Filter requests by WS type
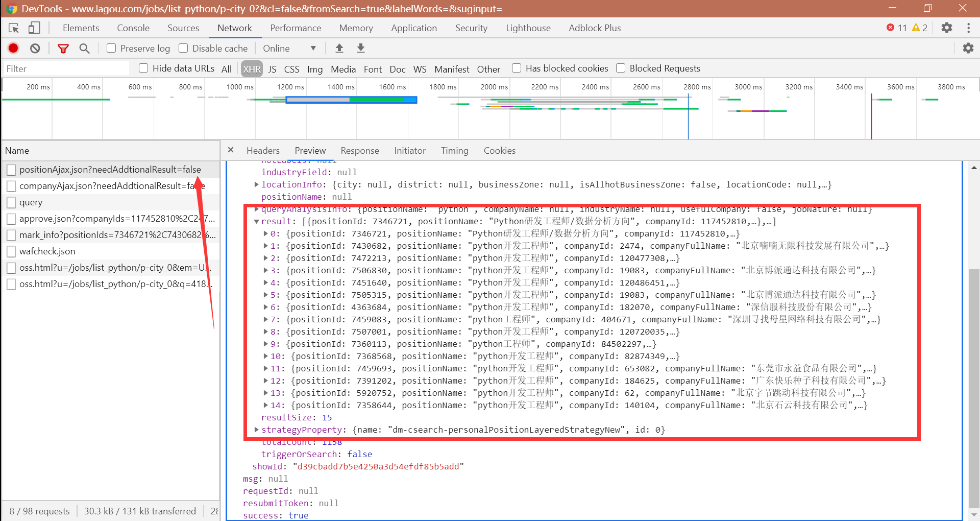Screen dimensions: 980x521 tap(420, 69)
